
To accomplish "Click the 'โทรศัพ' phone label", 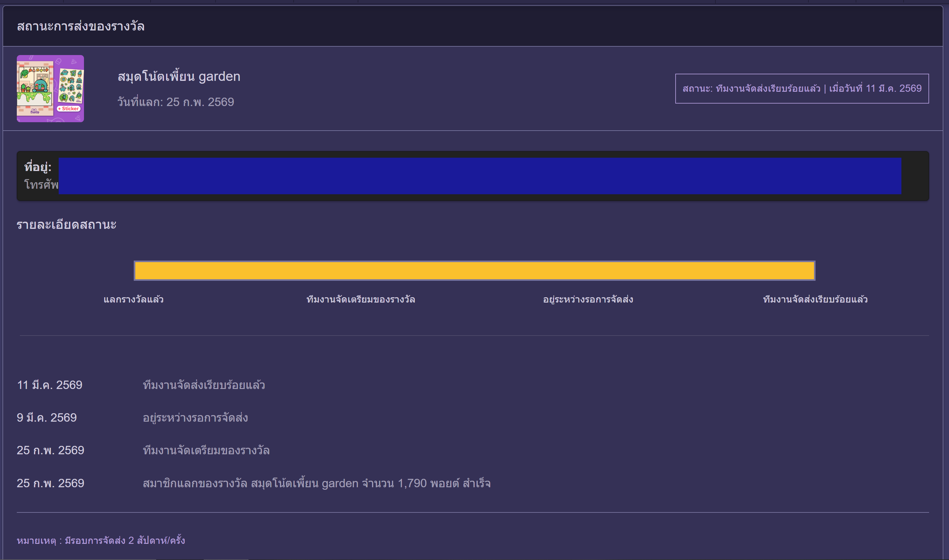I will (x=41, y=184).
